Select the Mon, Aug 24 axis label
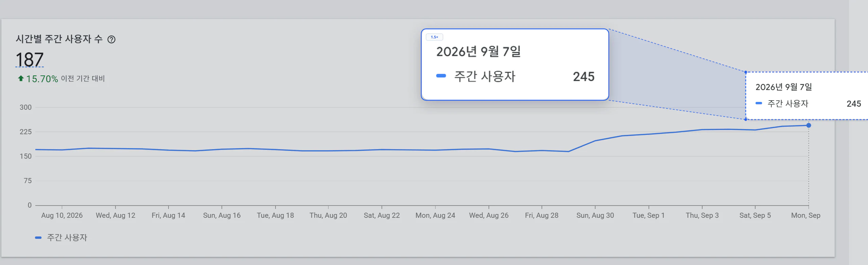The width and height of the screenshot is (868, 265). (435, 215)
